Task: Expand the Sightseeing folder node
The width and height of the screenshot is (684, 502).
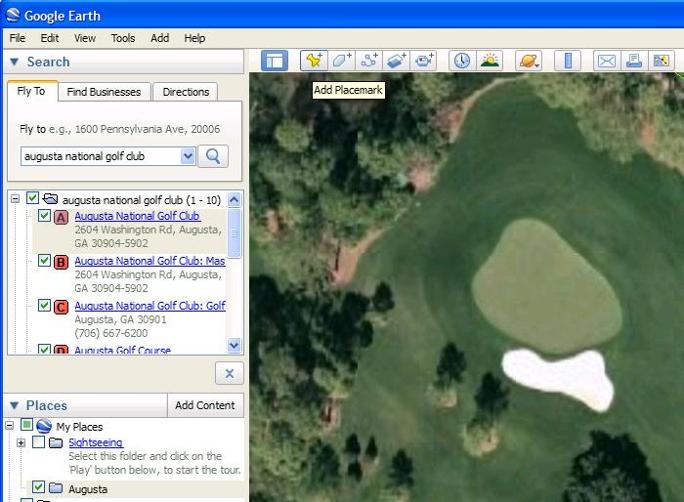Action: 21,443
